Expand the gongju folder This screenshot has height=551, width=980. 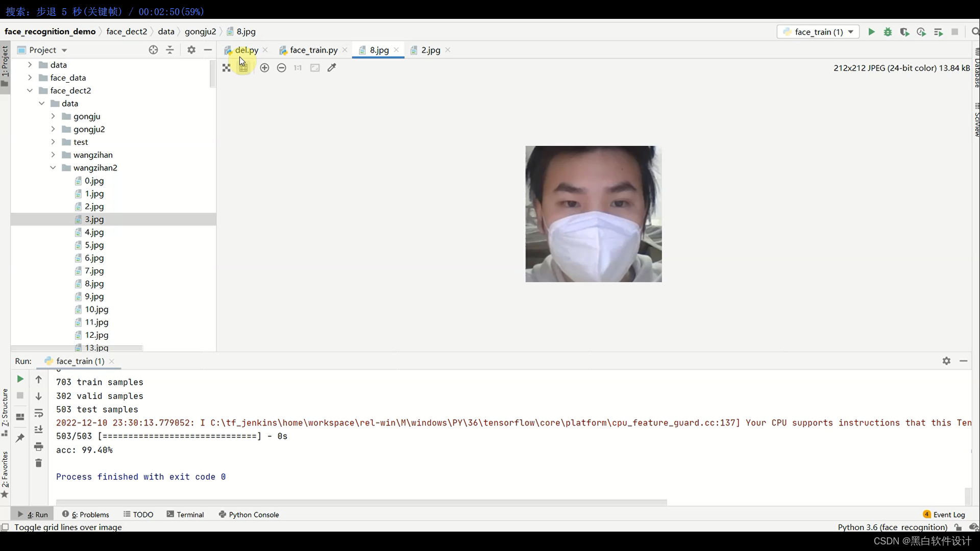coord(53,116)
